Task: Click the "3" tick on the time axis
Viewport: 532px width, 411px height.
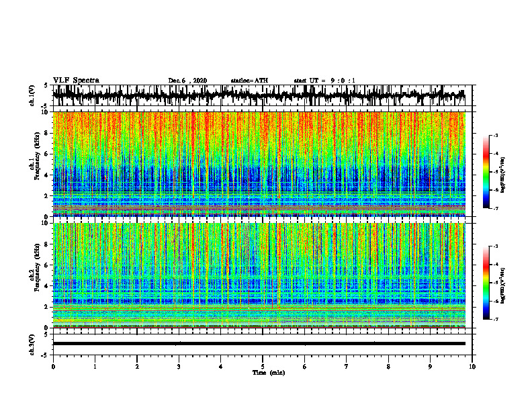Action: 179,367
